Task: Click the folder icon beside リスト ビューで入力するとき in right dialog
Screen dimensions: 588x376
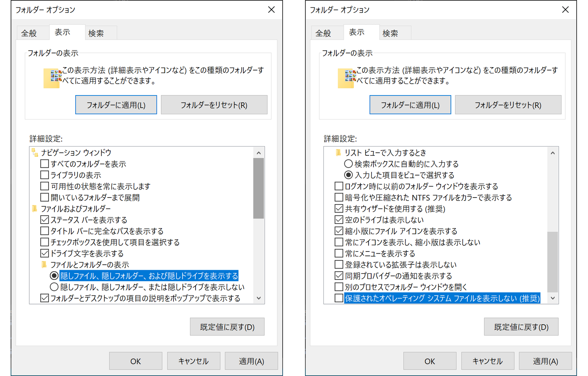Action: pyautogui.click(x=338, y=152)
